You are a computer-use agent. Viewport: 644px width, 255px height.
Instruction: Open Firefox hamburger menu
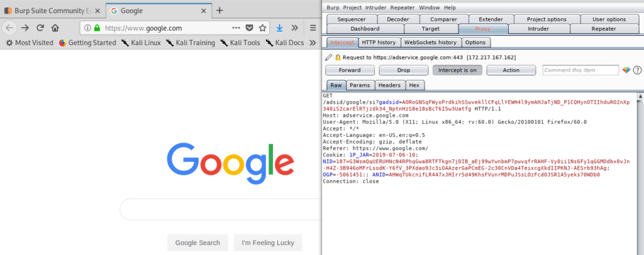click(x=313, y=28)
